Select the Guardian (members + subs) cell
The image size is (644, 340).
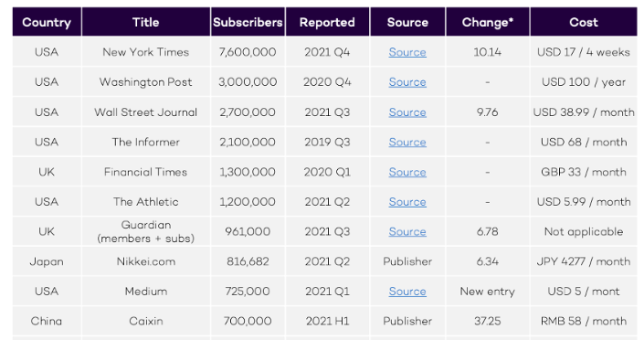146,232
